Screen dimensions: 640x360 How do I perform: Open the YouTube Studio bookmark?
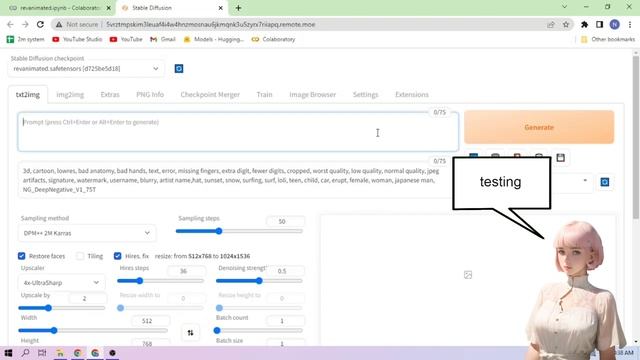pyautogui.click(x=77, y=39)
